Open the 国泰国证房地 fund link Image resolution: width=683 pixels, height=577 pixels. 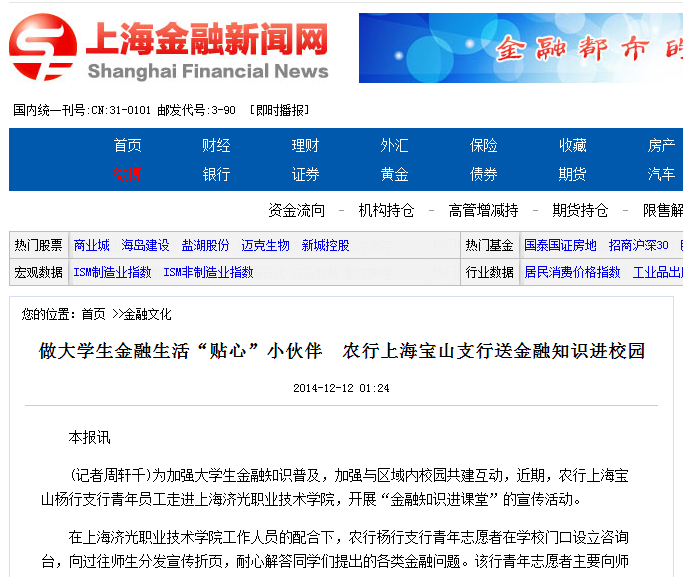point(560,245)
